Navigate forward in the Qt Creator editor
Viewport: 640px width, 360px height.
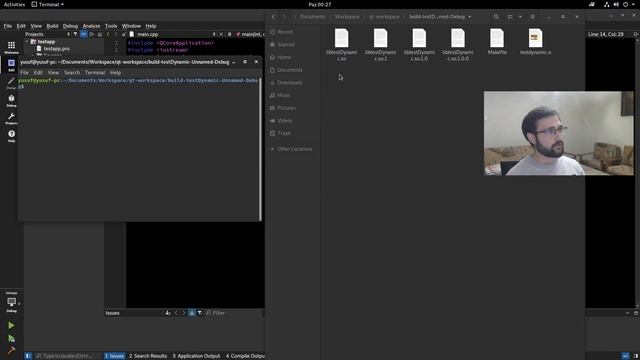116,34
